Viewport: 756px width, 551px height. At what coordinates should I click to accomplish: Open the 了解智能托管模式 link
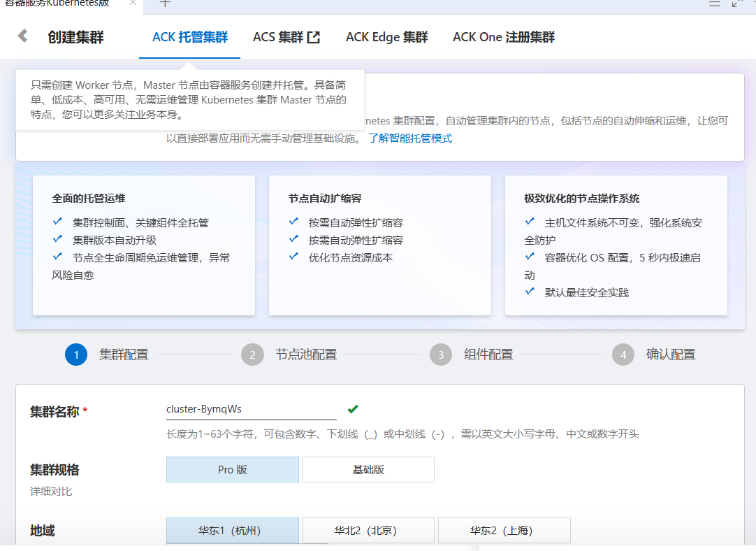410,138
